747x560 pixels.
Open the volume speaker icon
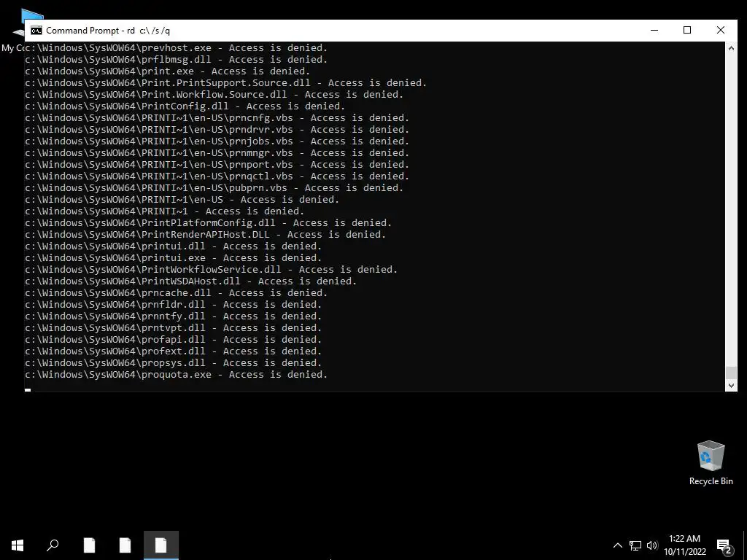(652, 545)
